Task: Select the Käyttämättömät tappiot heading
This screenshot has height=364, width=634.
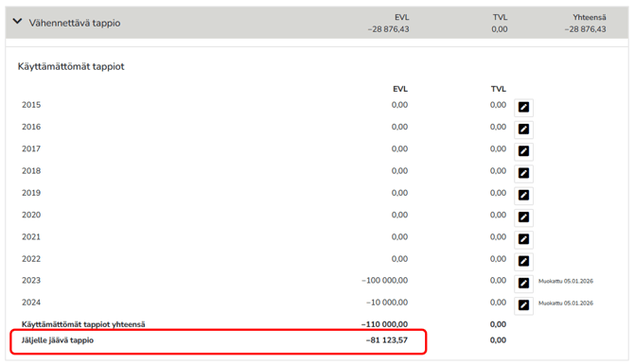Action: point(71,67)
